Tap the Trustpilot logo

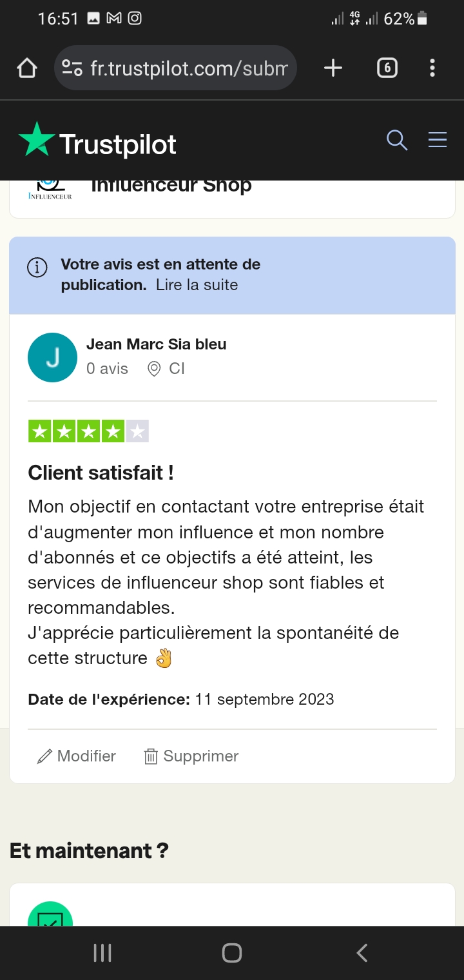point(98,141)
